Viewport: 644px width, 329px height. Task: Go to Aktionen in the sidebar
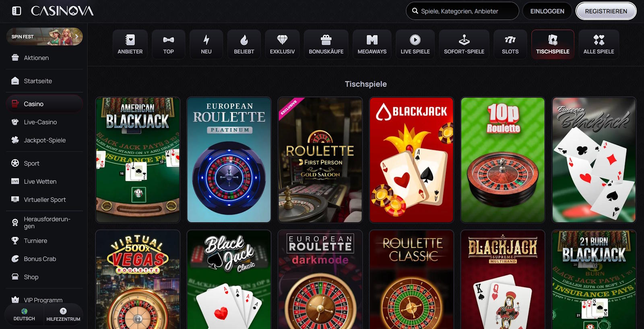click(x=44, y=58)
